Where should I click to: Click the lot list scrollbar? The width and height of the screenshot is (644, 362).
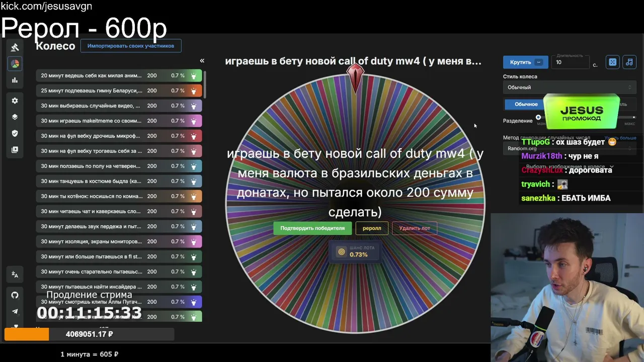point(205,84)
